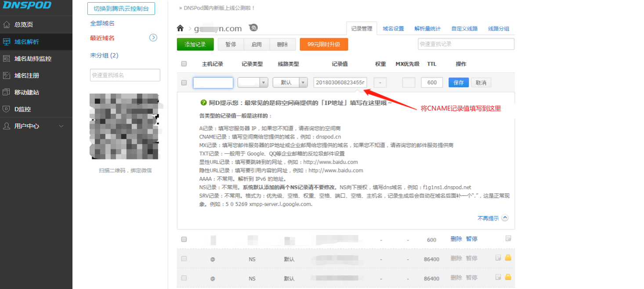644x289 pixels.
Task: Click the home icon before the domain name
Action: click(180, 28)
